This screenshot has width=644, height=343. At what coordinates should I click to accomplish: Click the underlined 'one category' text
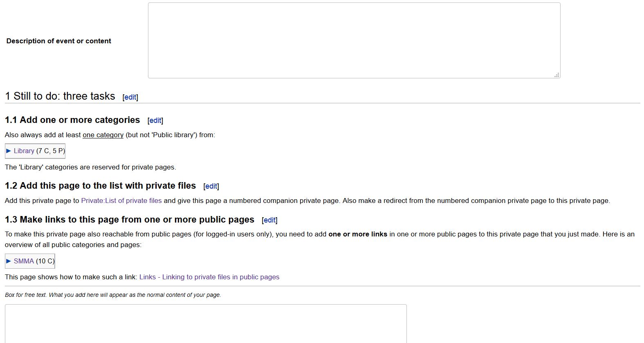point(103,135)
